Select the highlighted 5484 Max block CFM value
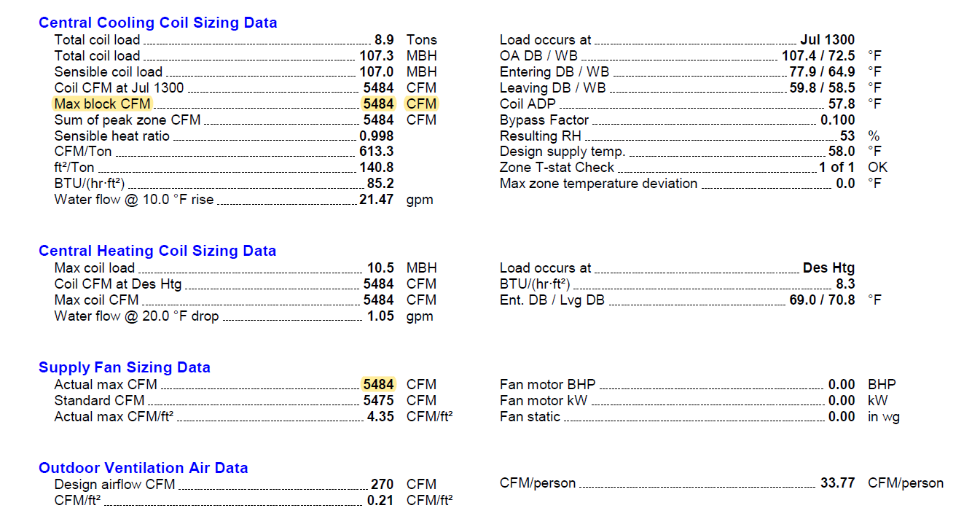 tap(378, 104)
